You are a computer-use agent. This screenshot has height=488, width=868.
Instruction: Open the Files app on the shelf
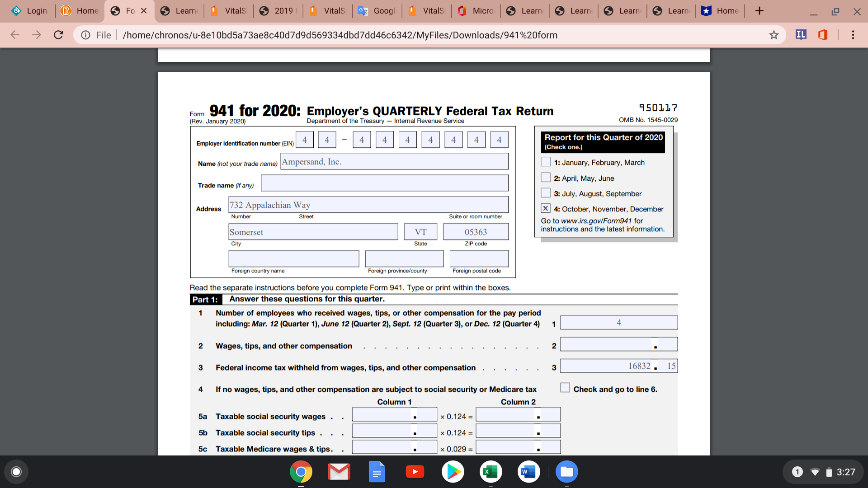pyautogui.click(x=566, y=472)
